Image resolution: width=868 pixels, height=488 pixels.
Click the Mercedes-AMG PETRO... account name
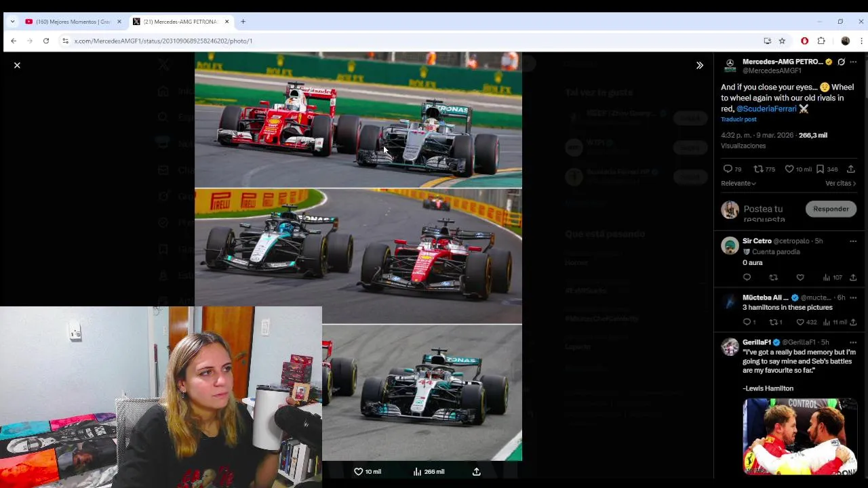click(783, 62)
